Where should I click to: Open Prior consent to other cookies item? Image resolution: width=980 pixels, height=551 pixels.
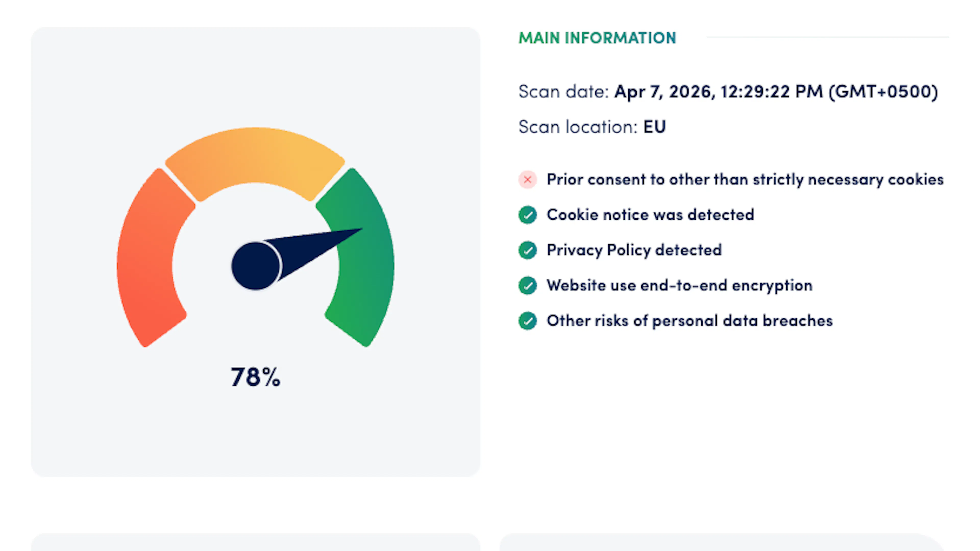point(745,180)
